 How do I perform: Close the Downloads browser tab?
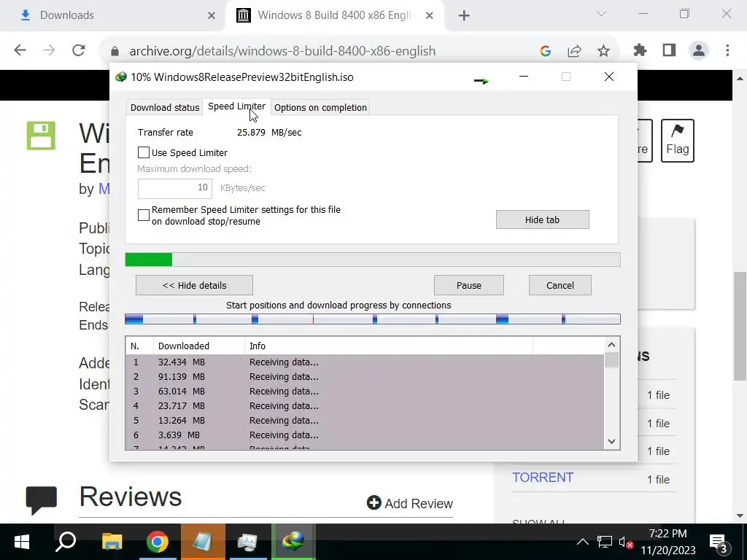click(x=212, y=16)
